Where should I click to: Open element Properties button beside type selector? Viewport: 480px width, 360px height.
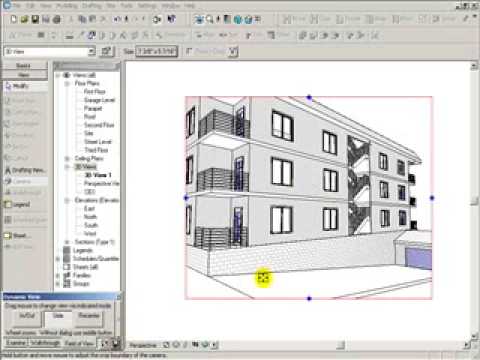(107, 51)
